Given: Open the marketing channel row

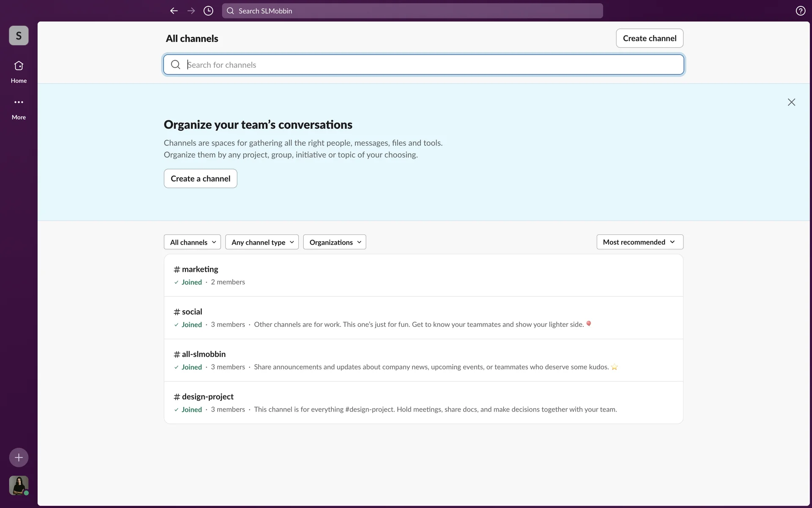Looking at the screenshot, I should click(x=423, y=275).
